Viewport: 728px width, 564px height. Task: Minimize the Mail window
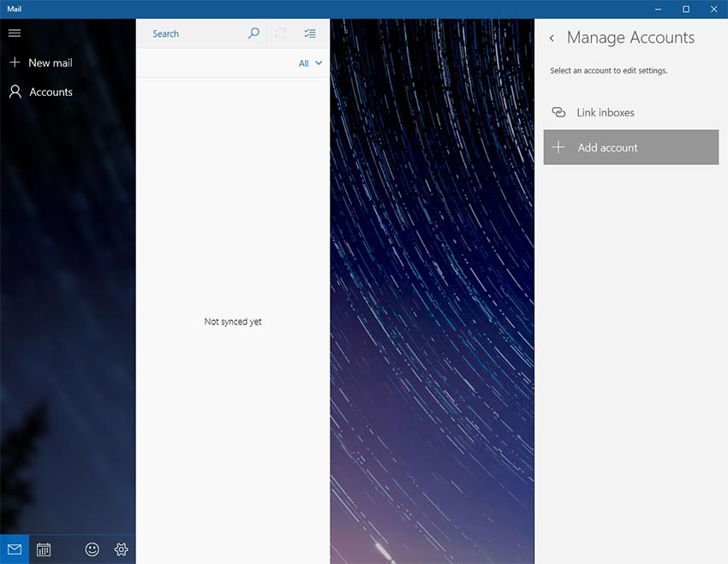(x=658, y=9)
